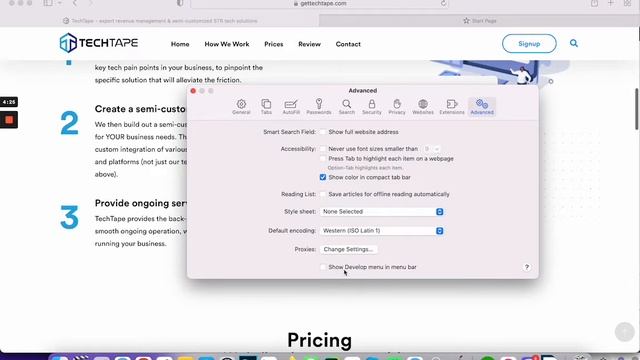Open the Search preferences pane
This screenshot has width=640, height=360.
(347, 107)
